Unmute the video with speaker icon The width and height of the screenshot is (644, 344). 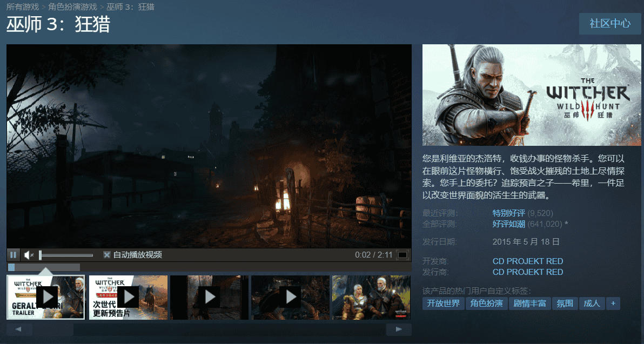(28, 255)
